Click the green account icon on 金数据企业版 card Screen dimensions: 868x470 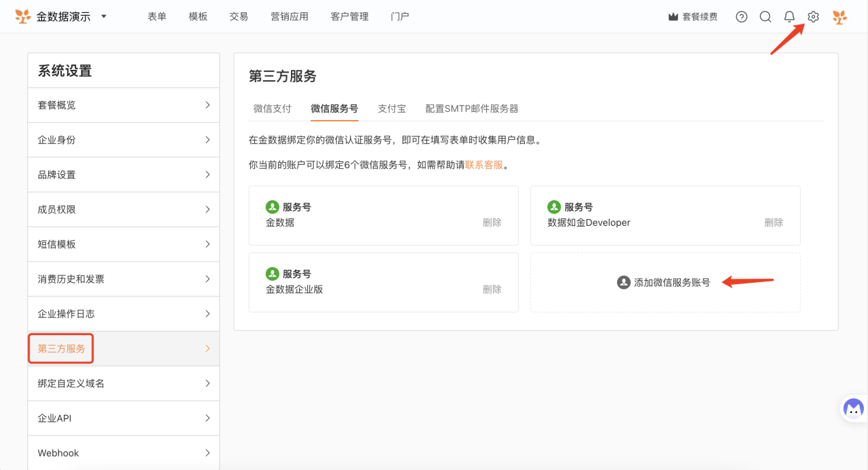coord(272,273)
